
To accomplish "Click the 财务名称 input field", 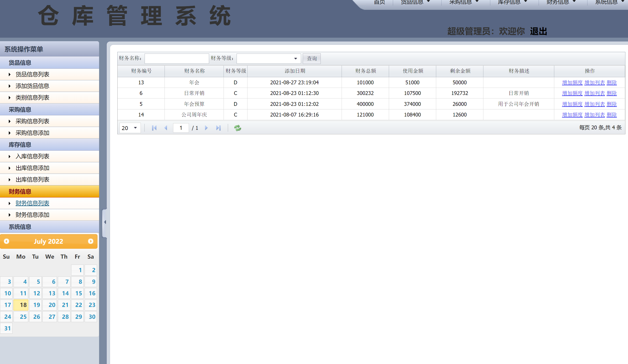I will [176, 58].
